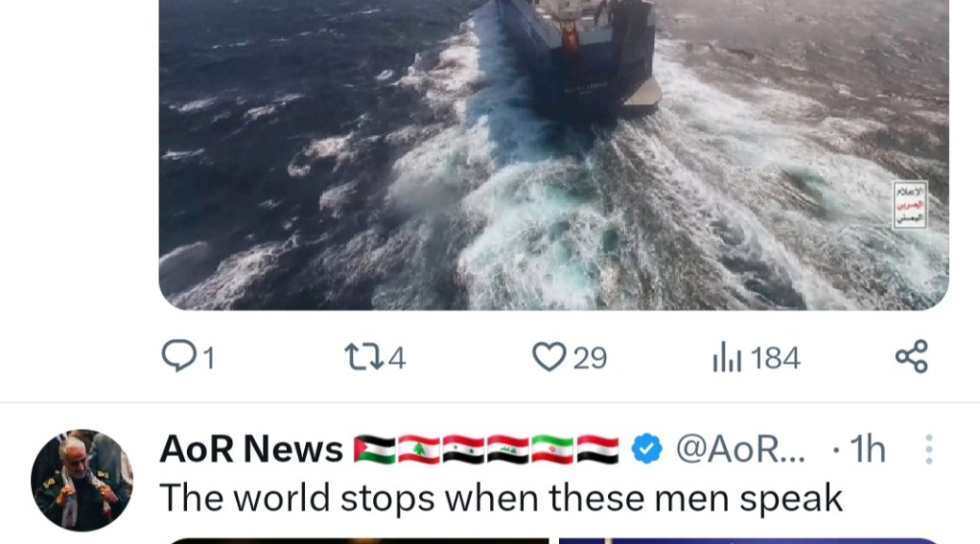Open the AoR News profile avatar
This screenshot has height=544, width=980.
82,480
